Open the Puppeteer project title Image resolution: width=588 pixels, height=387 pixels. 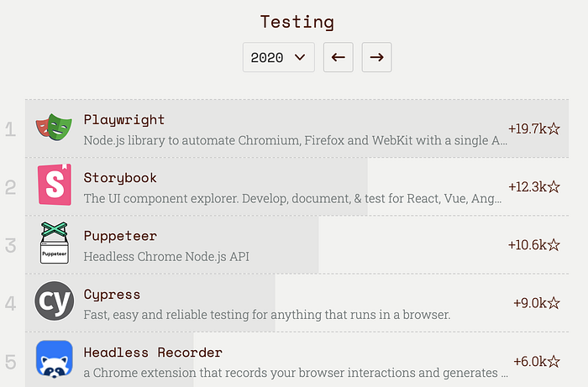click(120, 236)
